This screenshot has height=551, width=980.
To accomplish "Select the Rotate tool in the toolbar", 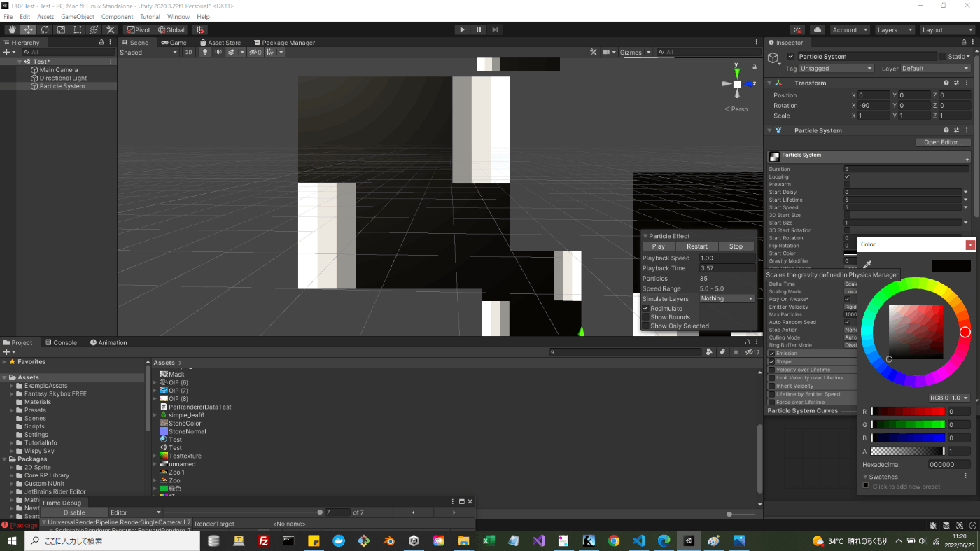I will 45,29.
